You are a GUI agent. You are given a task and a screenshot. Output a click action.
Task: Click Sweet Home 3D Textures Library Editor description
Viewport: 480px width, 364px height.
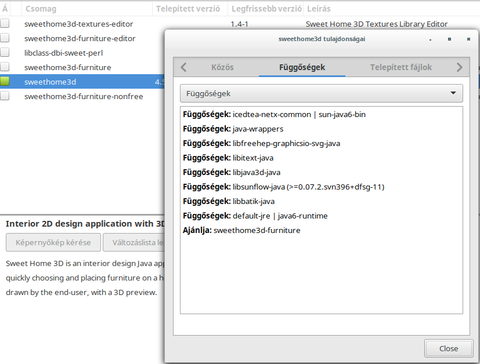point(376,24)
